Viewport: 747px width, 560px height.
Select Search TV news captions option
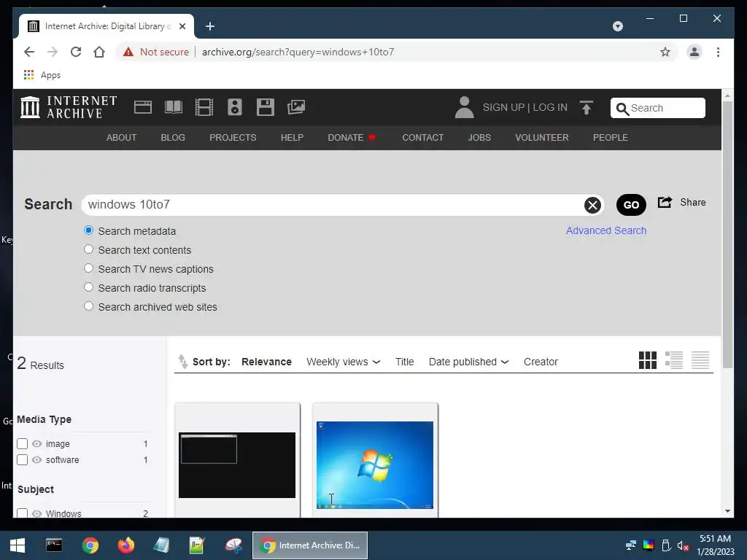(x=88, y=268)
